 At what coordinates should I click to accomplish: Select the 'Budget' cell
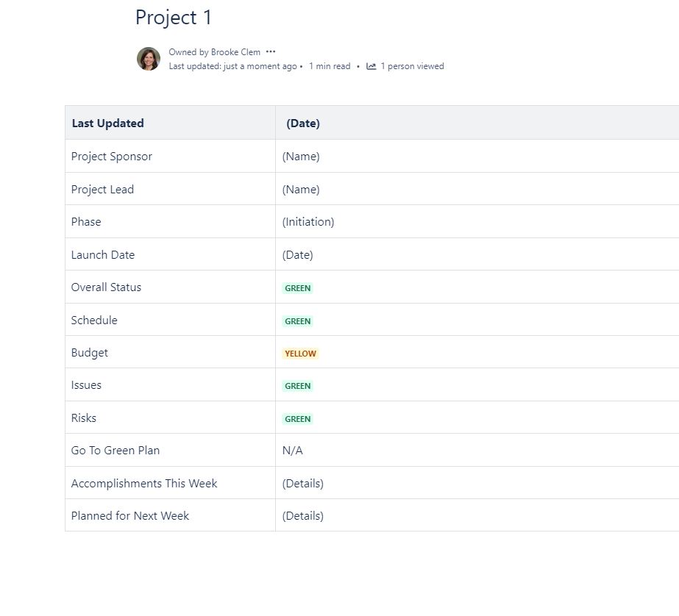170,352
